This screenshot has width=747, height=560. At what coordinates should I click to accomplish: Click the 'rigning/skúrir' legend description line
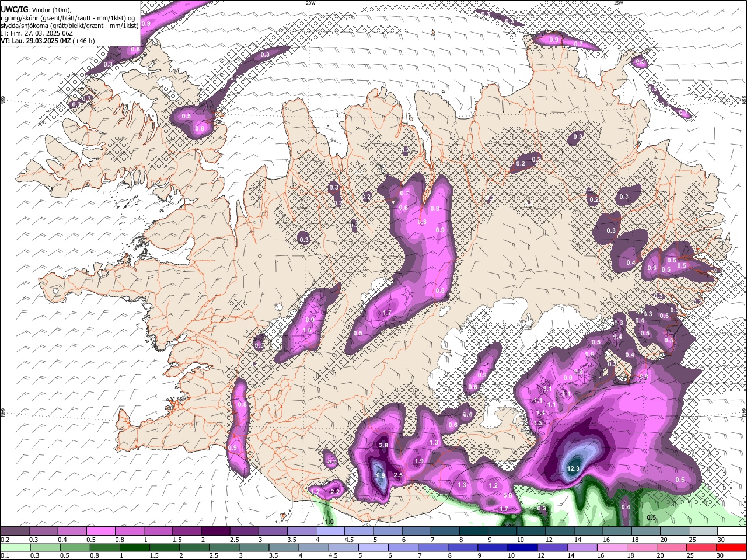click(x=67, y=17)
